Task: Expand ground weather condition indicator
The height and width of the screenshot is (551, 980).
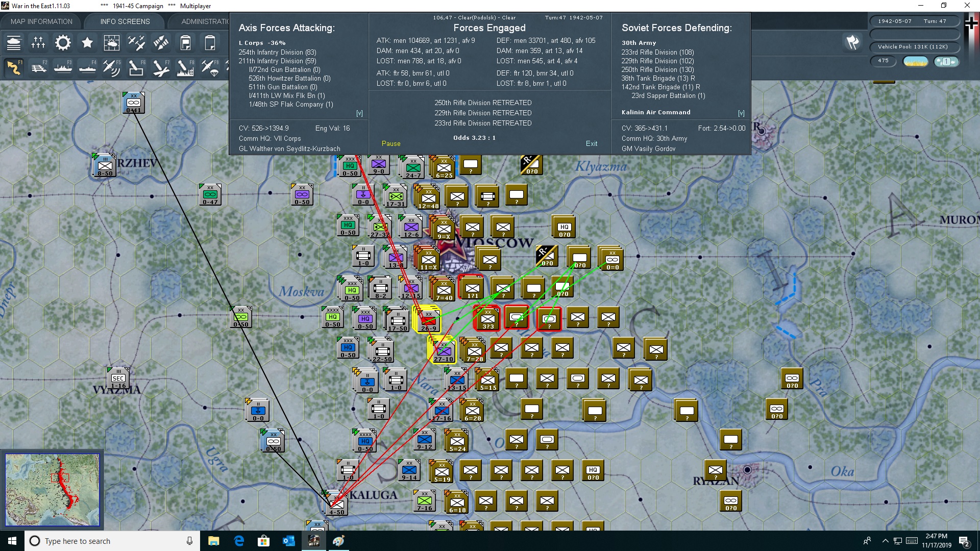Action: tap(915, 61)
